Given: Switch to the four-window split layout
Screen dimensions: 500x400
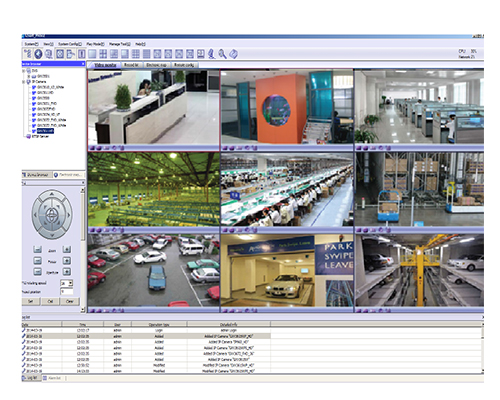Looking at the screenshot, I should pyautogui.click(x=103, y=54).
